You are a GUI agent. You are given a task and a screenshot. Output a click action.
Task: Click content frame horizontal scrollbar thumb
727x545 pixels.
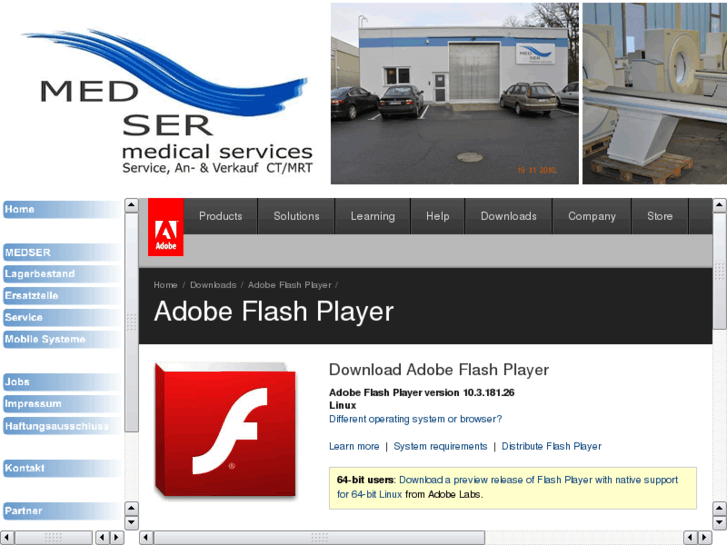click(x=319, y=538)
